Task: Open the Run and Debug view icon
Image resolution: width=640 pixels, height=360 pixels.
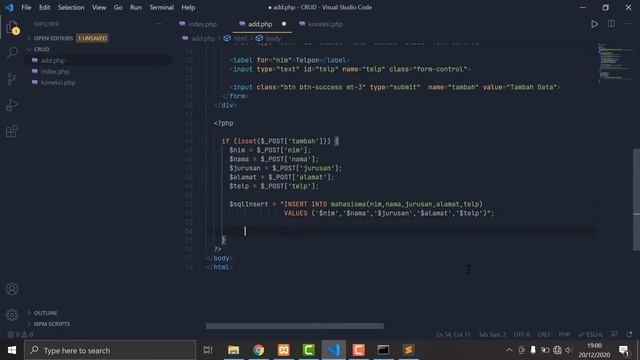Action: [12, 105]
